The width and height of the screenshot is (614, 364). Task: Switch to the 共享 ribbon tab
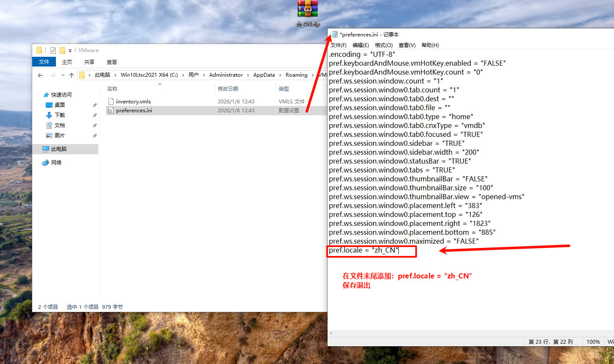click(x=89, y=62)
